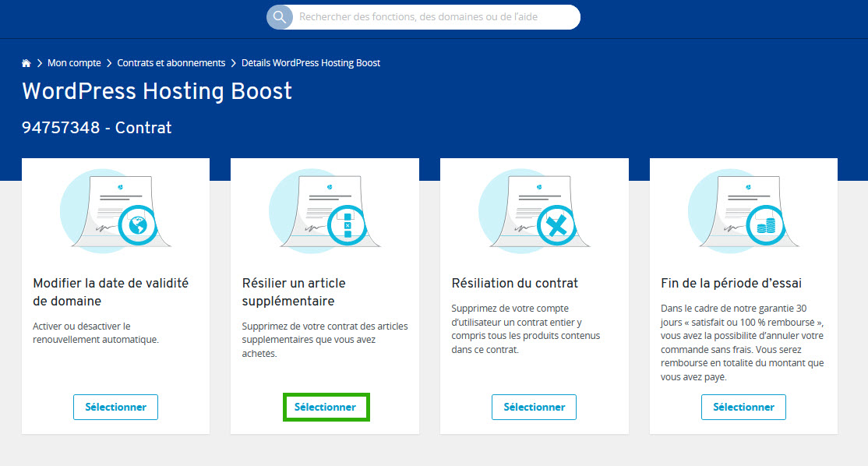The image size is (868, 466).
Task: Click the 'Supprimez de votre contrat des articles' description
Action: click(x=325, y=340)
